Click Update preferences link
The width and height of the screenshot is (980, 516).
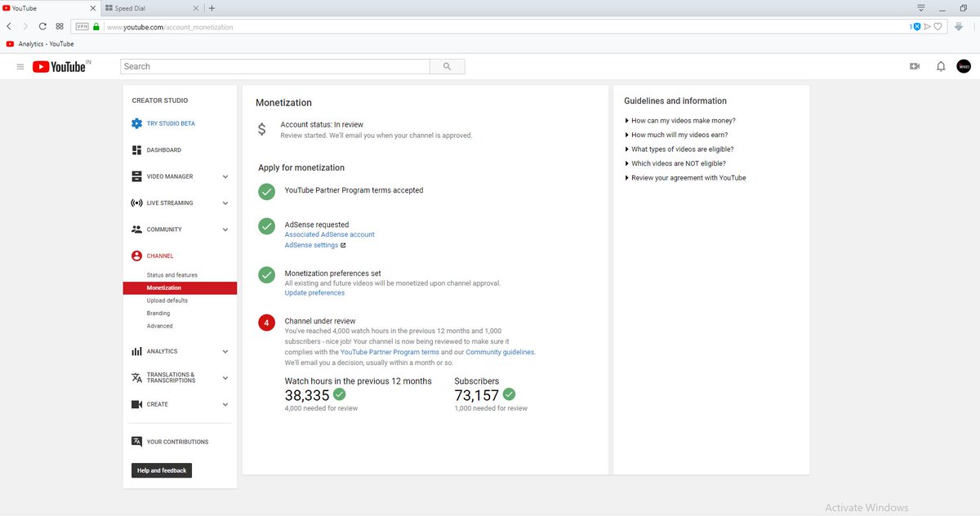[x=314, y=293]
